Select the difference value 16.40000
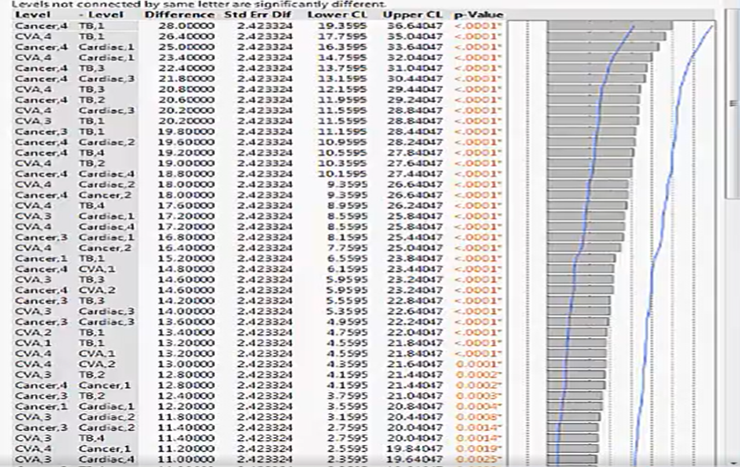 (188, 248)
